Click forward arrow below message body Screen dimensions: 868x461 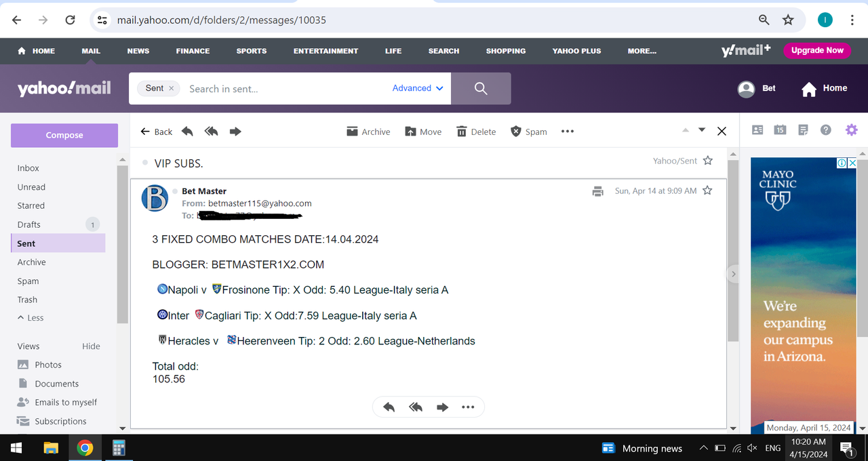point(442,407)
